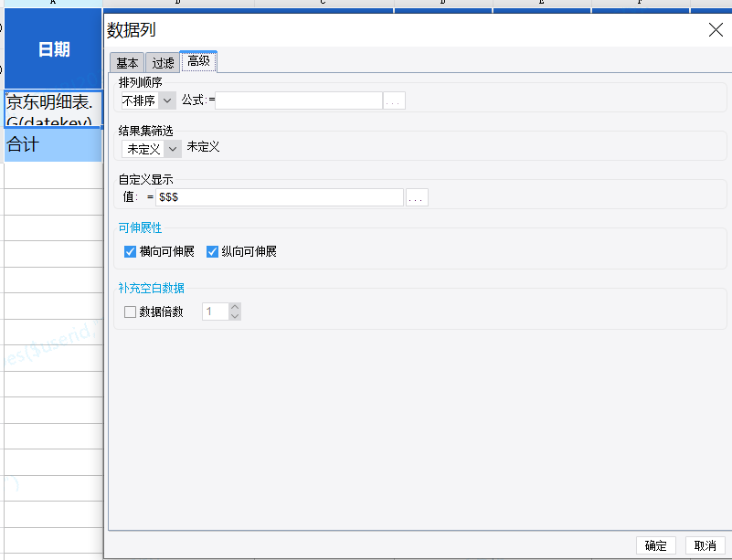Confirm with the 确定 button
732x560 pixels.
coord(656,545)
